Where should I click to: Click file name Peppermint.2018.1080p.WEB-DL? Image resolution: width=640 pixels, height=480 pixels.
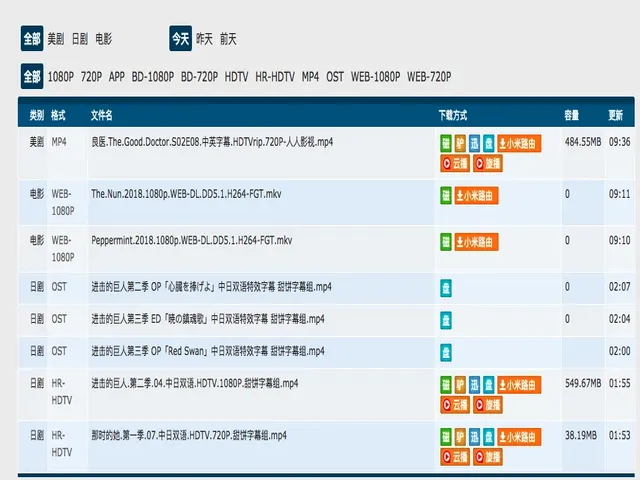[x=191, y=240]
